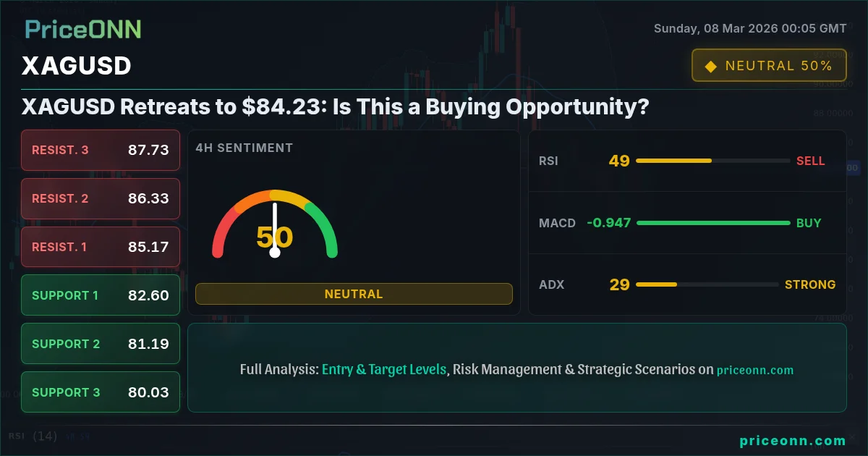Viewport: 868px width, 456px height.
Task: Select the RESIST. 1 level 85.17
Action: (x=101, y=247)
